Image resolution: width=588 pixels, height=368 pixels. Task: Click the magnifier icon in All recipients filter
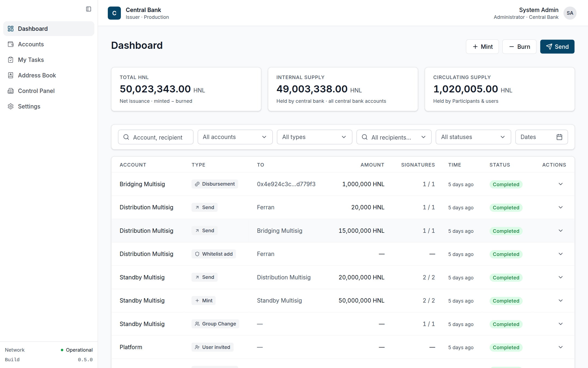coord(365,137)
